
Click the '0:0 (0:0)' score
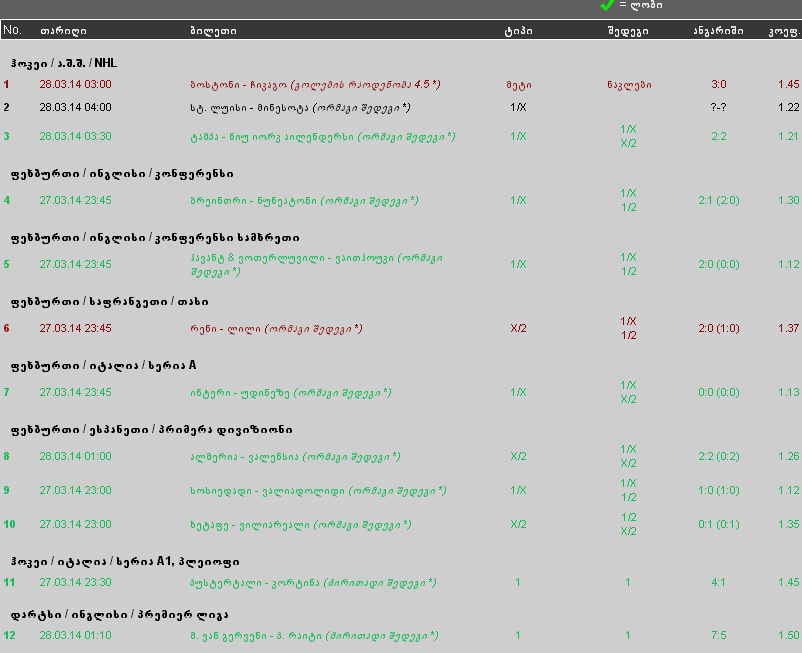[719, 392]
